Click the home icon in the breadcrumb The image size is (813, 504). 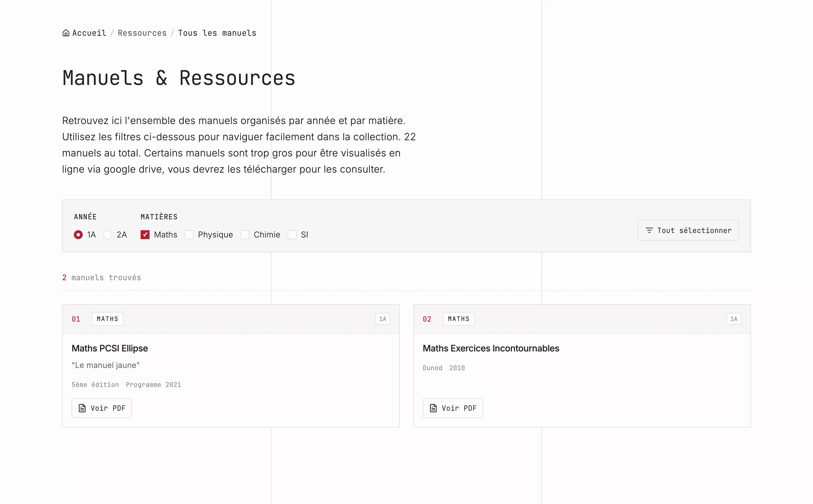(x=66, y=33)
